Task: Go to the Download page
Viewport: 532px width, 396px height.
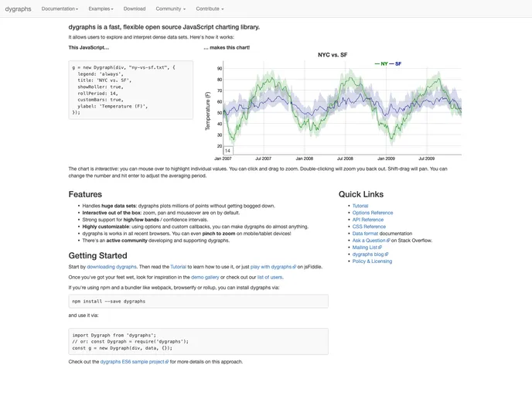Action: (135, 9)
